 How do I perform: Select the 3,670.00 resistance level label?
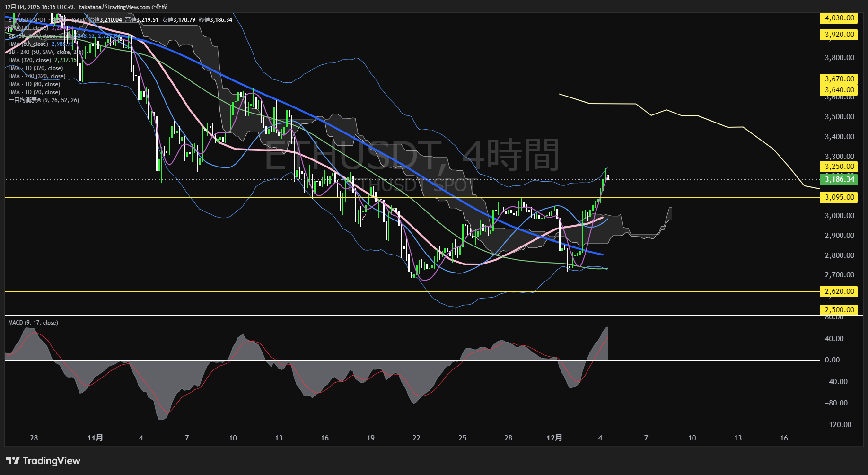point(839,79)
